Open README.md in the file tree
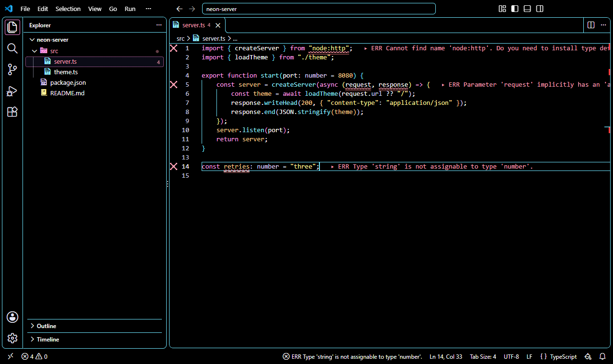 95,93
